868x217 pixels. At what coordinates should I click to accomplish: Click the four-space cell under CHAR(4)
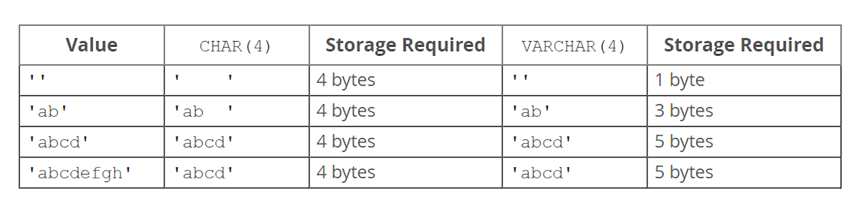237,80
